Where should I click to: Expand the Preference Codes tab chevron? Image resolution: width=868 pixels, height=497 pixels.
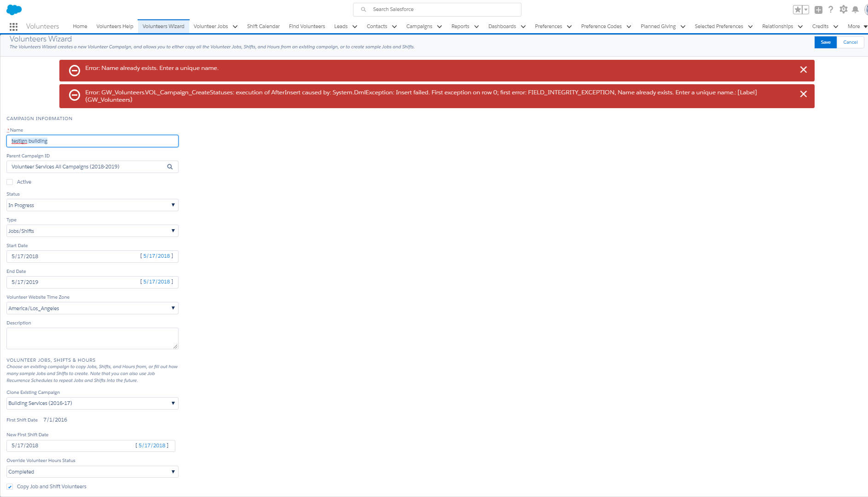point(629,27)
